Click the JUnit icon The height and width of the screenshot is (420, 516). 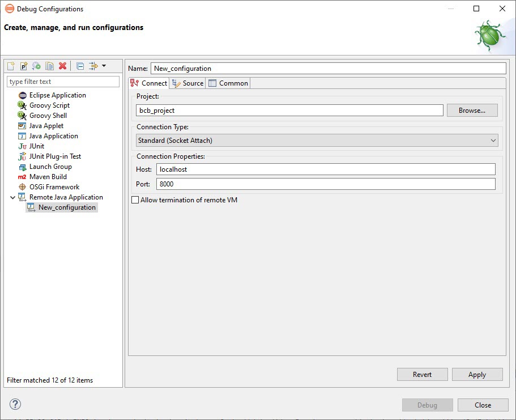click(x=23, y=147)
